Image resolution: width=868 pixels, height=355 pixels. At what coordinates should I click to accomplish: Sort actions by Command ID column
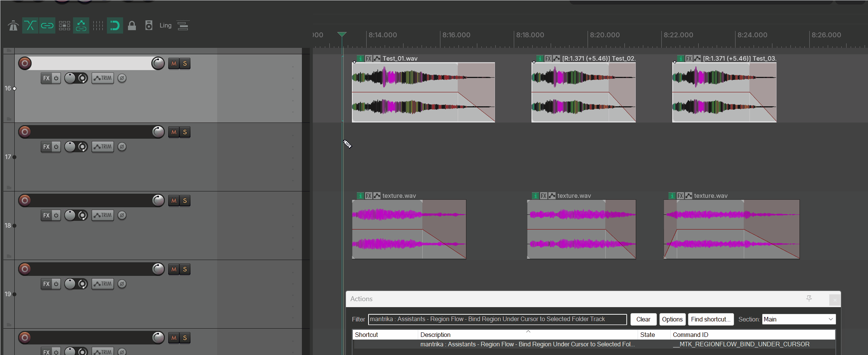[753, 335]
